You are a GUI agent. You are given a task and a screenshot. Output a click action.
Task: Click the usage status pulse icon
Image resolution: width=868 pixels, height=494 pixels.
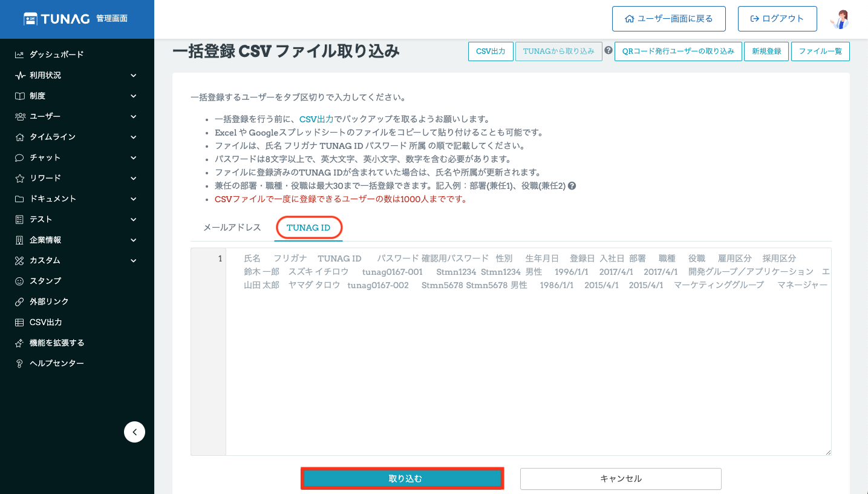pyautogui.click(x=19, y=75)
